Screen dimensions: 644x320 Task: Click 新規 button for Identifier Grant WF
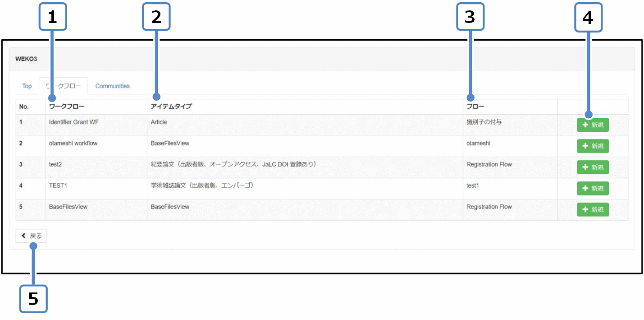click(593, 125)
